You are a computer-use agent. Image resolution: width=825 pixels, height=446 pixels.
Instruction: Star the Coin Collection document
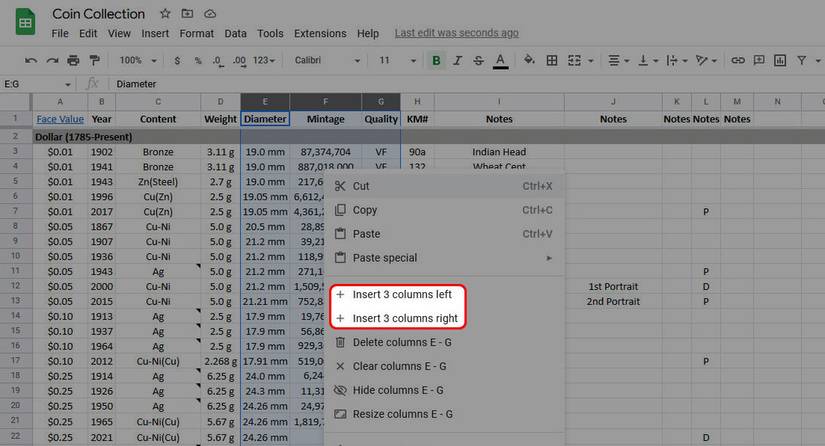click(x=165, y=13)
